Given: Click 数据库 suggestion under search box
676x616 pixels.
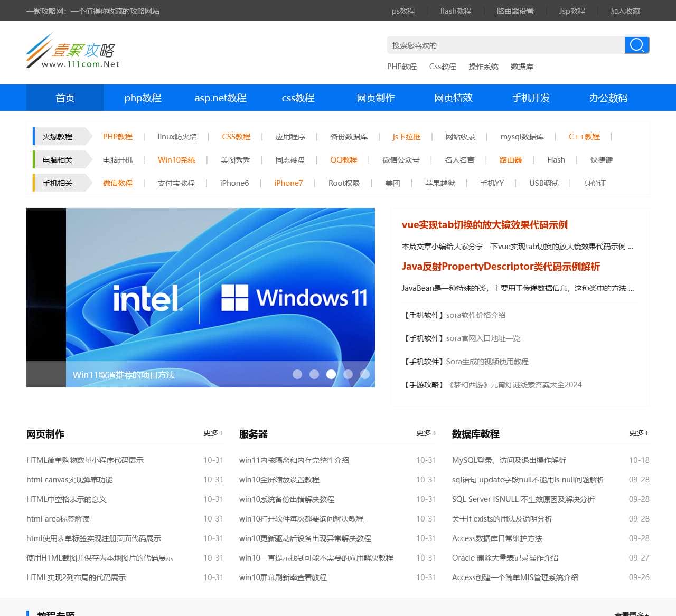Looking at the screenshot, I should click(x=522, y=67).
